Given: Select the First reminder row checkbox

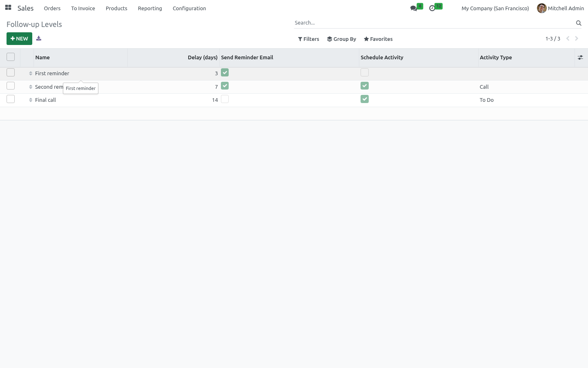Looking at the screenshot, I should (11, 72).
